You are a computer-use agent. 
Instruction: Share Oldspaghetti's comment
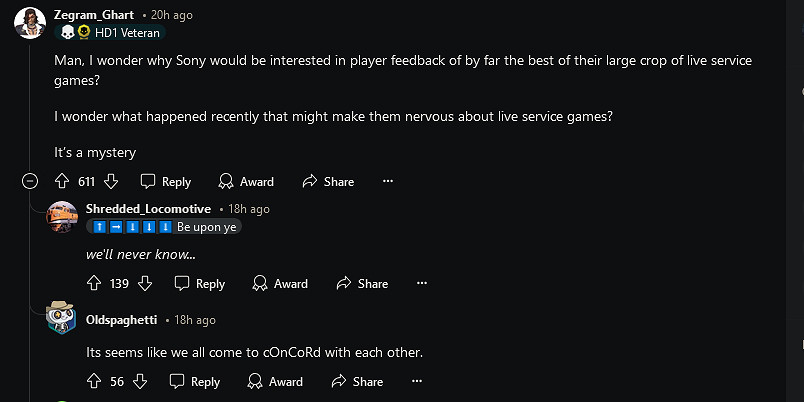click(x=357, y=381)
